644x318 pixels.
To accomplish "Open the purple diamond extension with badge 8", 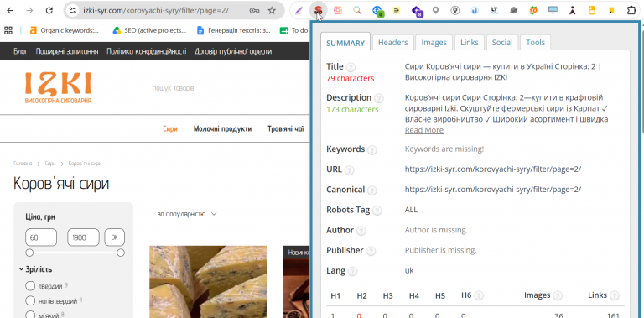I will coord(417,11).
